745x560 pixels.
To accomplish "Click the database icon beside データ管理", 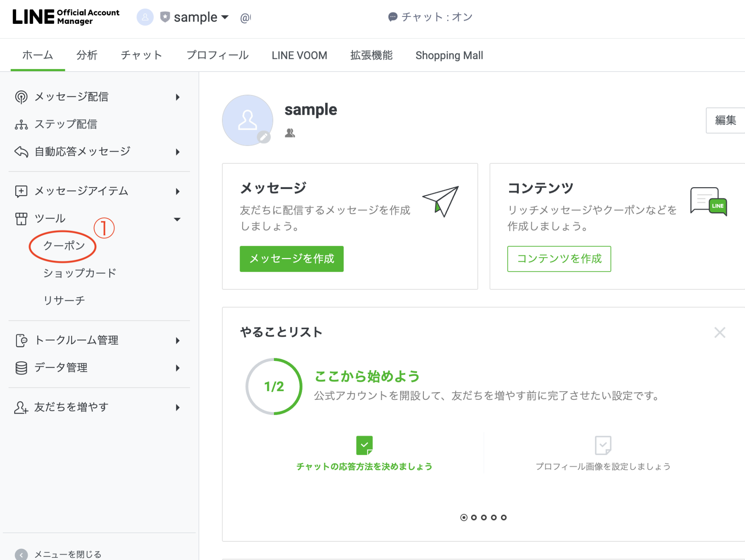I will [x=21, y=368].
